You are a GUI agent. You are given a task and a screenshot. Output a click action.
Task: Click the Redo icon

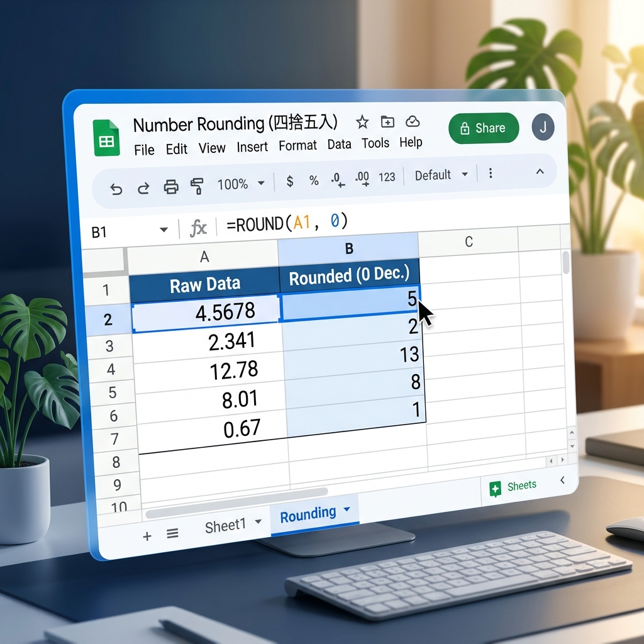pos(143,189)
